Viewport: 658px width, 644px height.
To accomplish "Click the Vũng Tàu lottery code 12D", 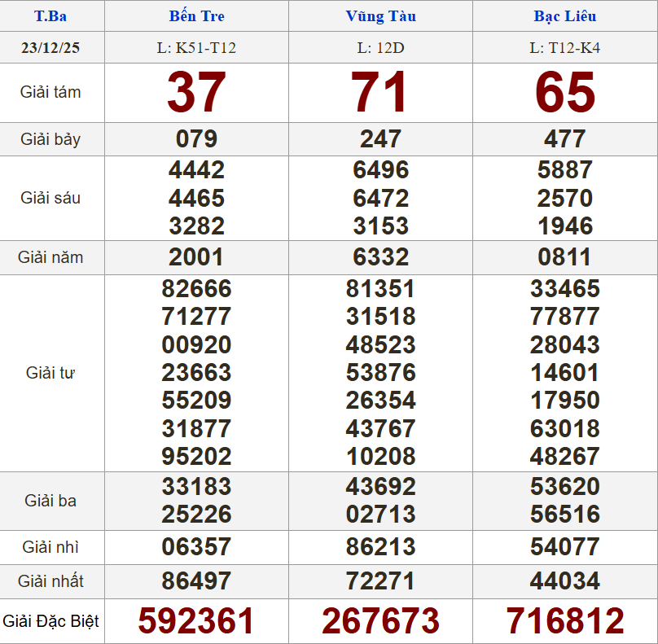I will 380,47.
